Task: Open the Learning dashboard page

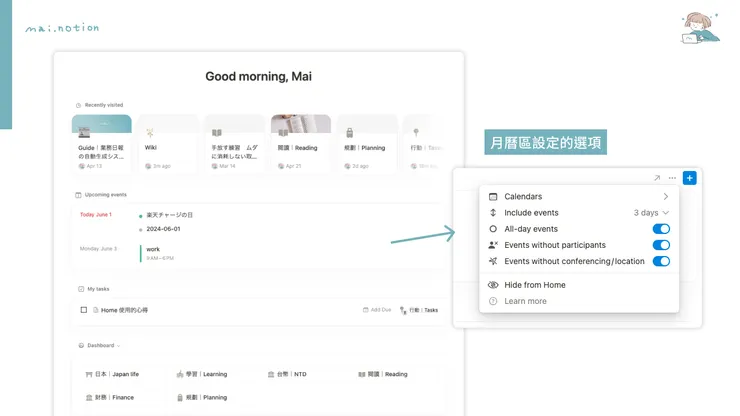Action: pyautogui.click(x=202, y=374)
